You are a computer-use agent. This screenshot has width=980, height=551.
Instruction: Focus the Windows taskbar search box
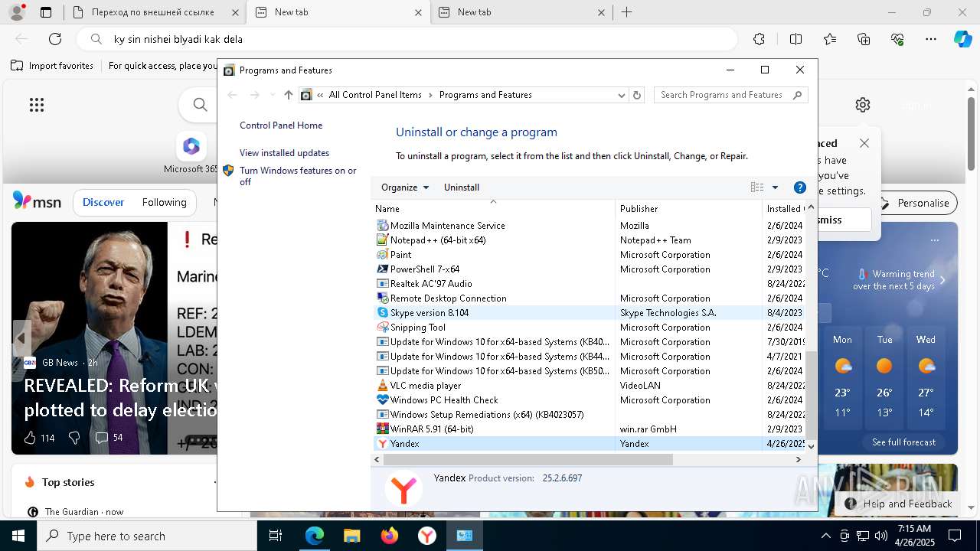pyautogui.click(x=147, y=536)
